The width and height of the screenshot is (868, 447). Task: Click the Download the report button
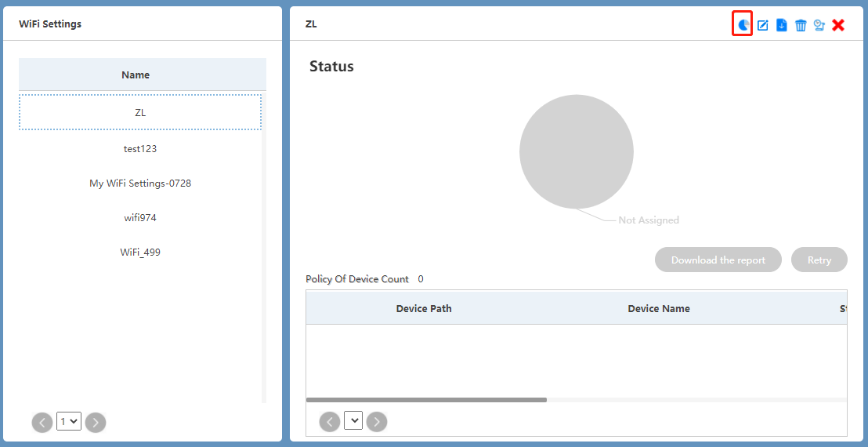tap(718, 260)
